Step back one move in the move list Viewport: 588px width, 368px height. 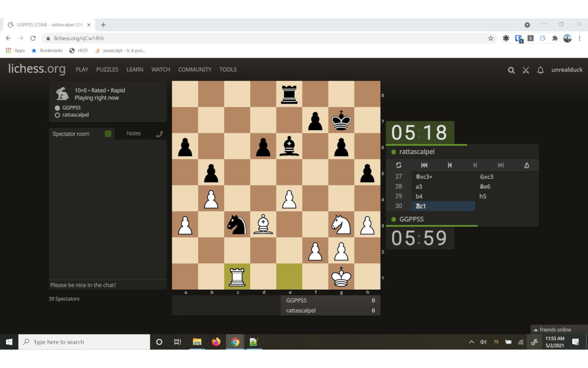click(450, 165)
